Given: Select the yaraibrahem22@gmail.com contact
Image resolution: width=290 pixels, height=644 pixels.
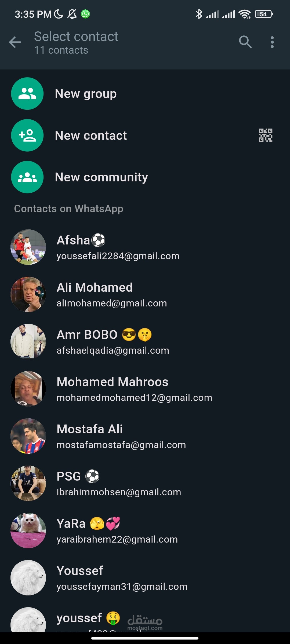Looking at the screenshot, I should point(117,539).
